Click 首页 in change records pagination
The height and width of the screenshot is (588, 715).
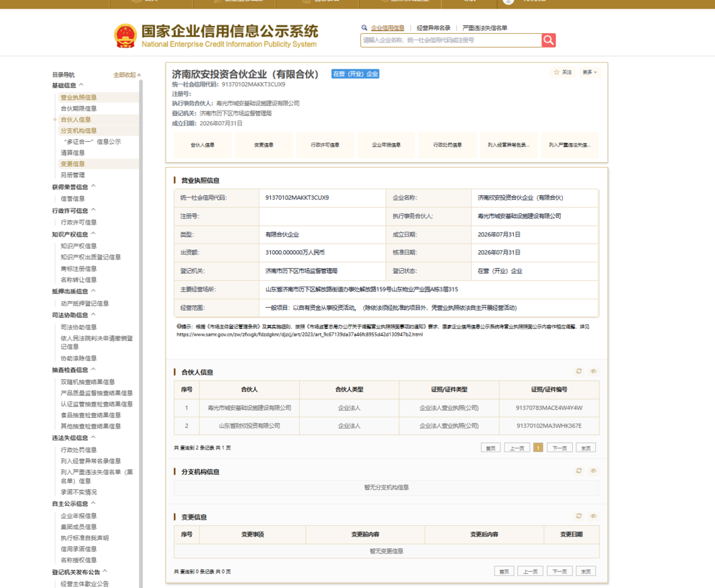point(504,571)
